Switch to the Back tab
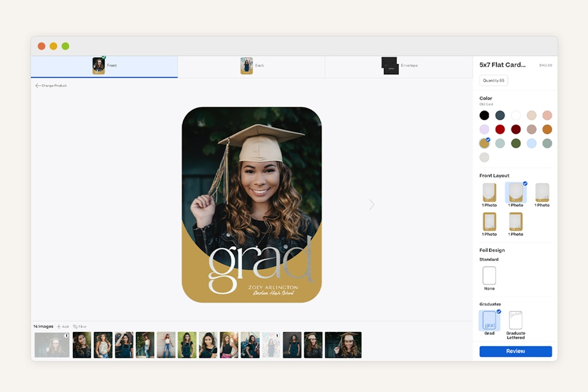588x392 pixels. click(x=252, y=66)
